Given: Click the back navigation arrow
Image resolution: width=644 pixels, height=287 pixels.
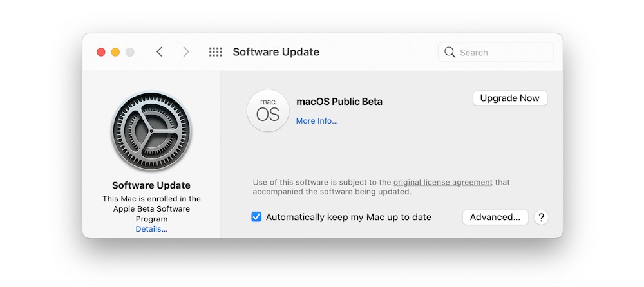Looking at the screenshot, I should 160,52.
